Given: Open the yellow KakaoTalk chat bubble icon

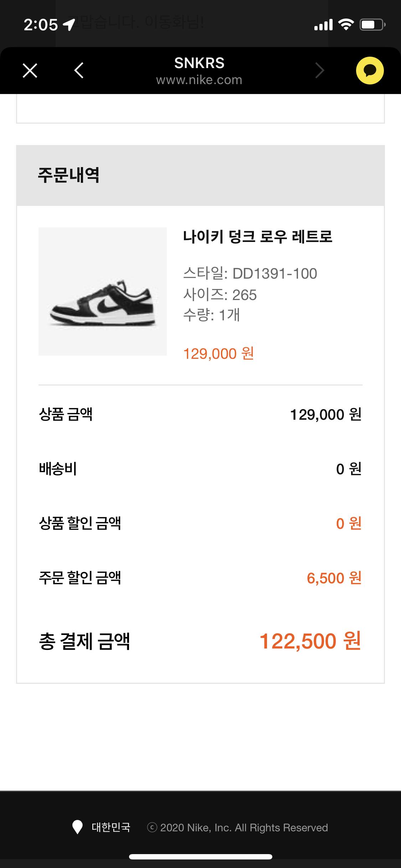Looking at the screenshot, I should click(x=370, y=71).
